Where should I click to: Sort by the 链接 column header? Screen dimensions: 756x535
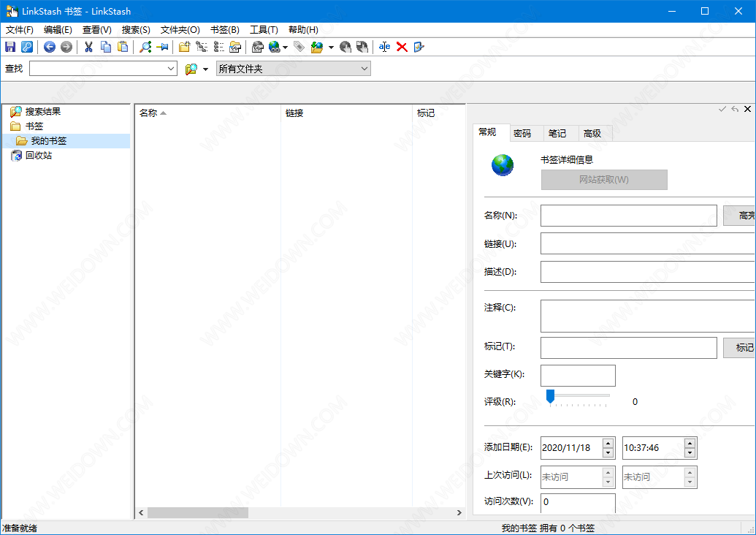click(346, 113)
